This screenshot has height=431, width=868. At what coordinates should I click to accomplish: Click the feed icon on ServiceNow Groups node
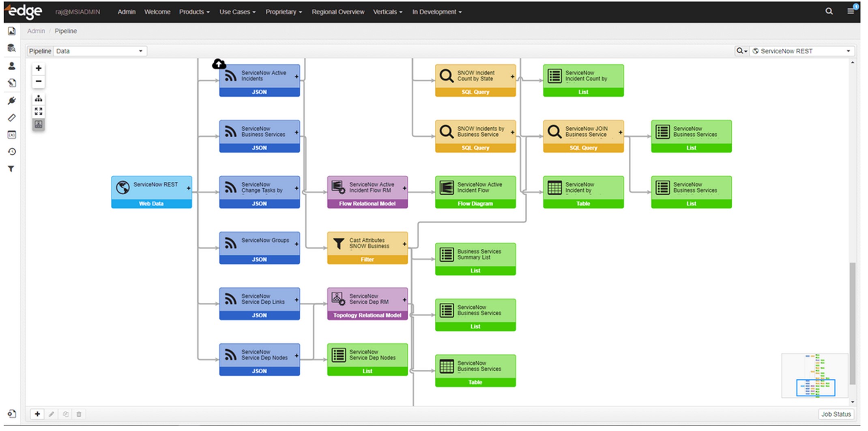coord(231,243)
